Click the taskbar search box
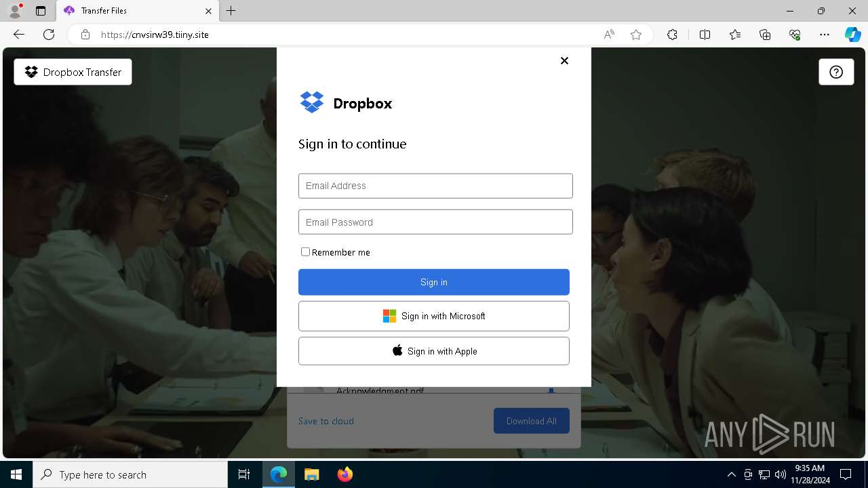Image resolution: width=868 pixels, height=488 pixels. coord(130,474)
